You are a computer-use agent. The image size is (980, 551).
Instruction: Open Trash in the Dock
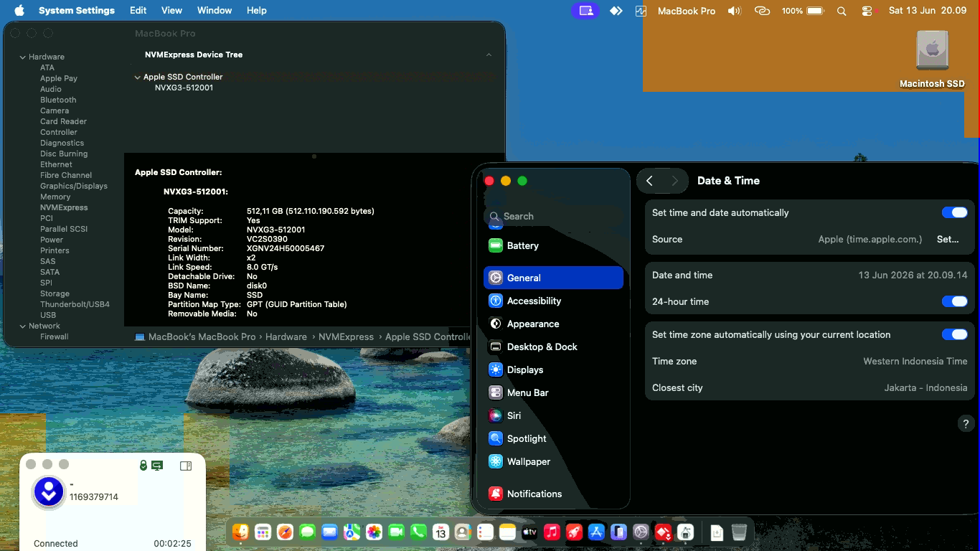(739, 532)
